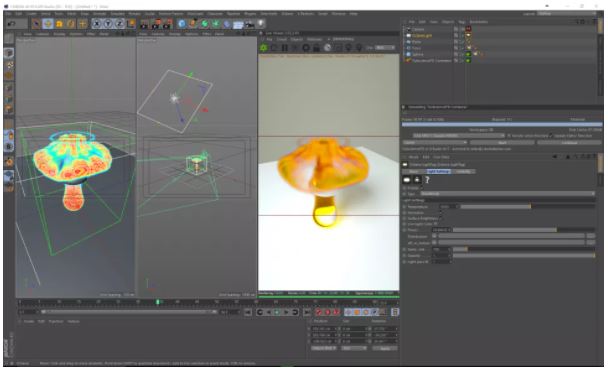Toggle the Surface brightness checkbox

(x=441, y=218)
